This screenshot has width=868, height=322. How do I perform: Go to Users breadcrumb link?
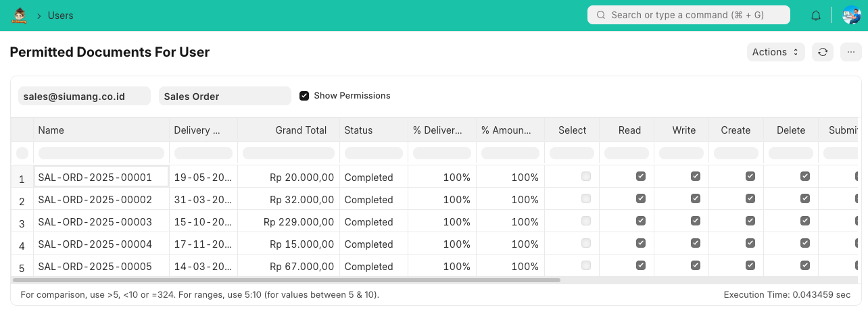point(60,16)
